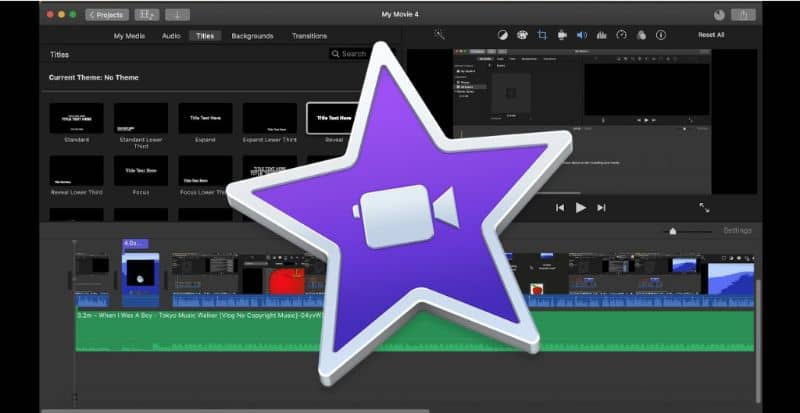
Task: Skip to previous clip in viewer
Action: coord(560,208)
